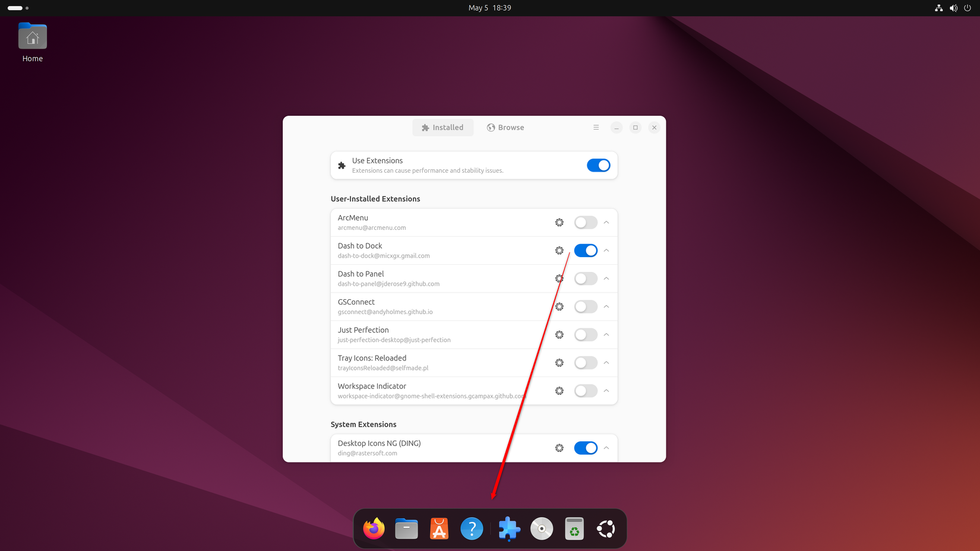Open Dash to Dock preferences gear

[559, 250]
